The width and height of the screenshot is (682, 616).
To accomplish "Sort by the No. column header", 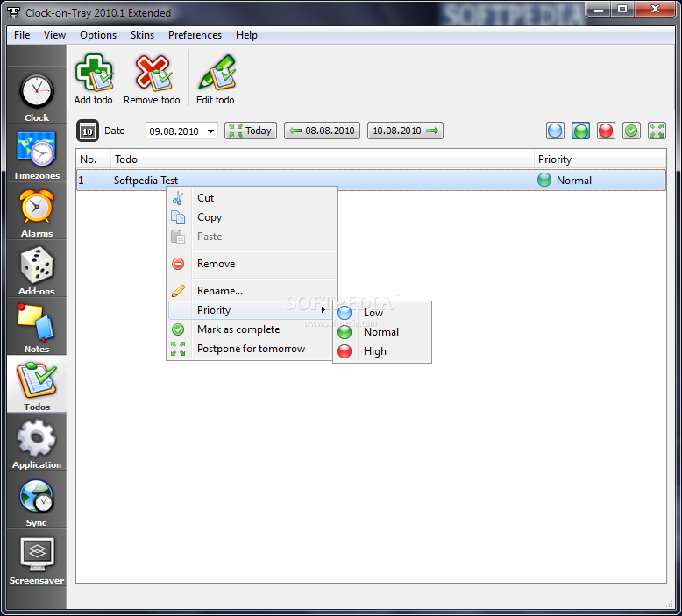I will tap(93, 159).
